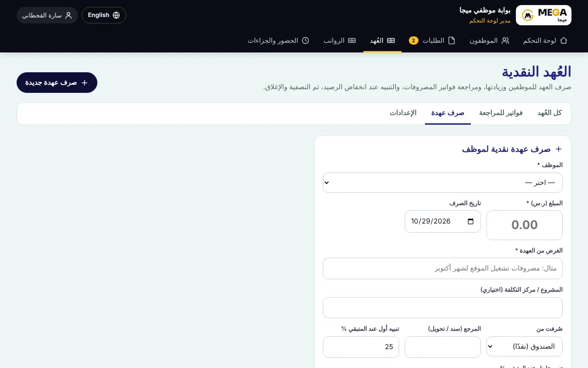Go to لوحة التحكم in navigation
Screen dimensions: 588x368
coord(545,40)
